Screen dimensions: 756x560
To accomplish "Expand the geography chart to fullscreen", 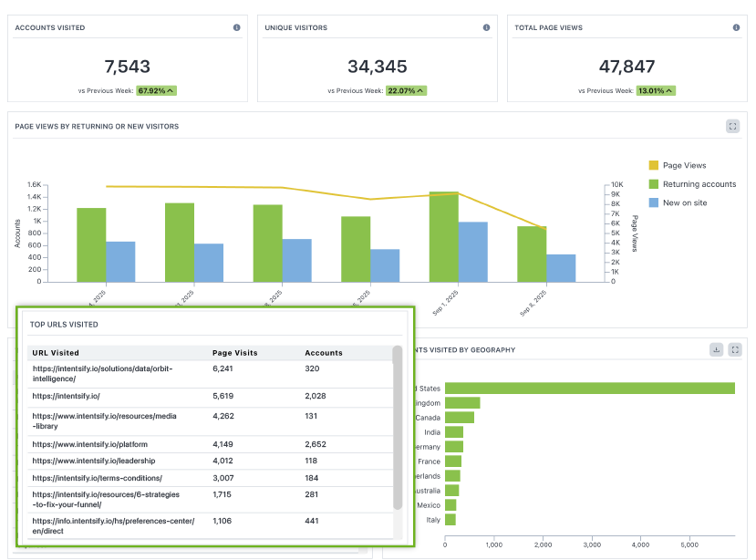I will pos(735,349).
